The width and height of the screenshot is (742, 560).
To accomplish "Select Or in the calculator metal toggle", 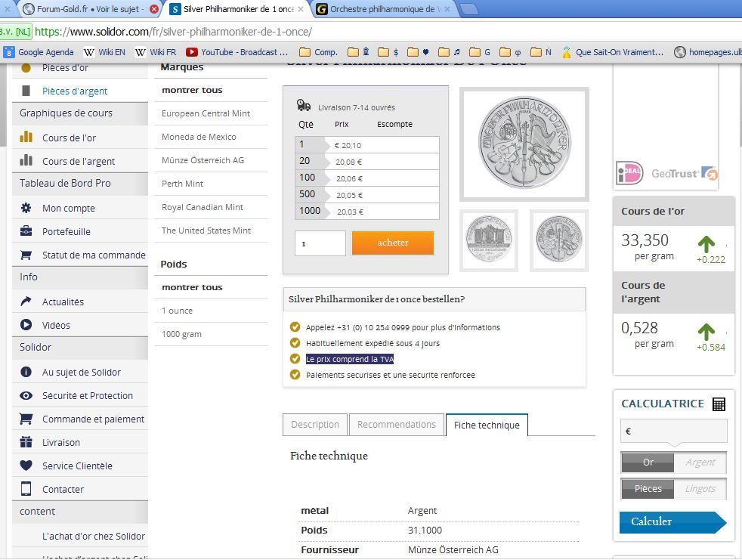I will [x=648, y=462].
